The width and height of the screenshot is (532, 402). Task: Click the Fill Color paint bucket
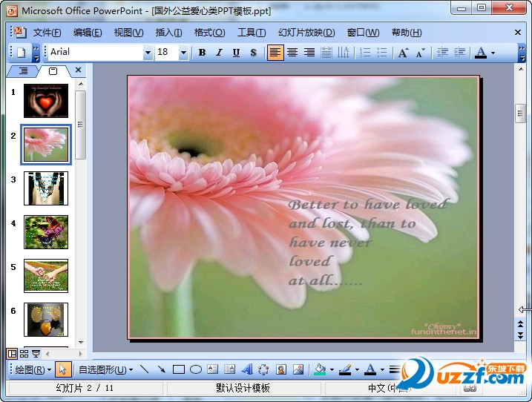(319, 369)
